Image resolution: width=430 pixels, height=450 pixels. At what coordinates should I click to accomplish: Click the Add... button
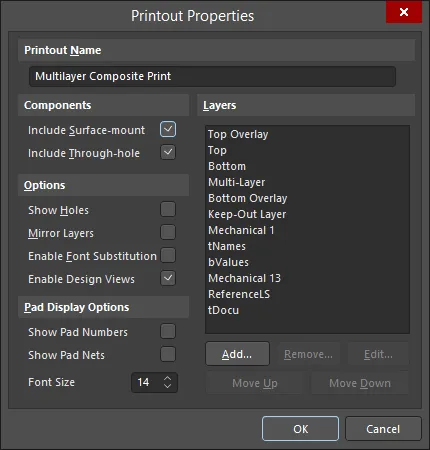(x=237, y=354)
